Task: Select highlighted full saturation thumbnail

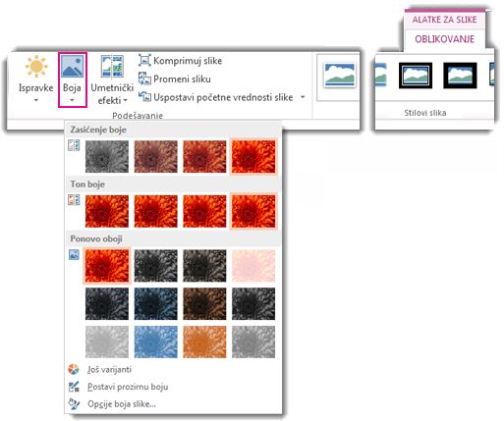Action: (x=253, y=157)
